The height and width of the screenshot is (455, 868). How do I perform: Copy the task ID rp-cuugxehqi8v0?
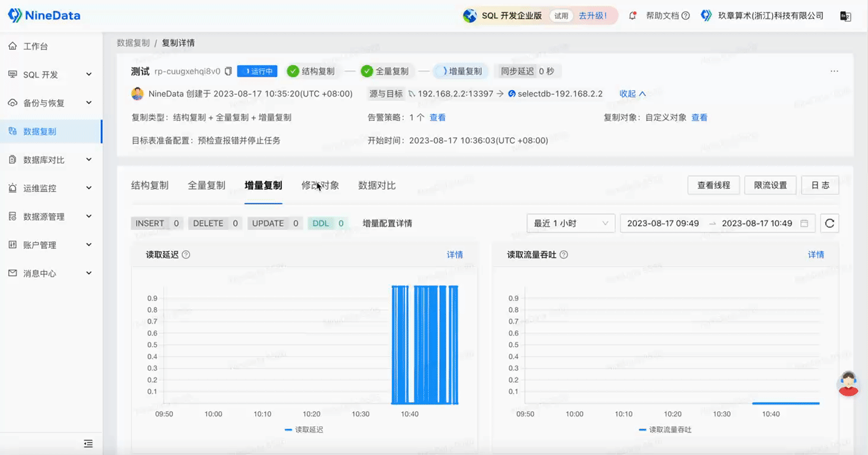coord(228,72)
